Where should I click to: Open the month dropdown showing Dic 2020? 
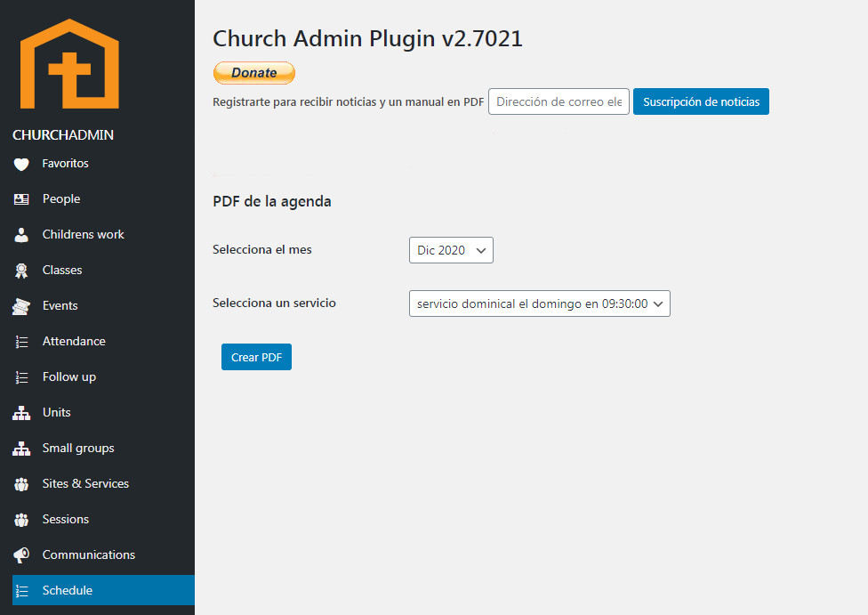click(451, 251)
